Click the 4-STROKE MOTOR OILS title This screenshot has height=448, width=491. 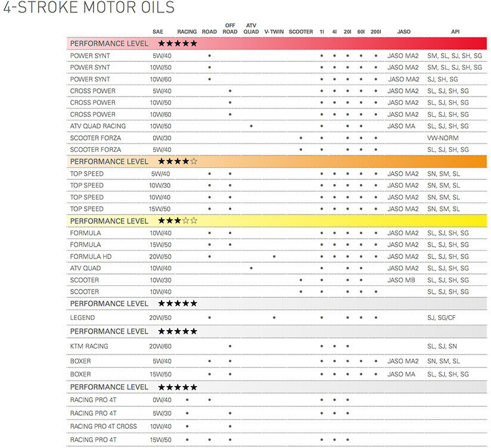point(89,8)
